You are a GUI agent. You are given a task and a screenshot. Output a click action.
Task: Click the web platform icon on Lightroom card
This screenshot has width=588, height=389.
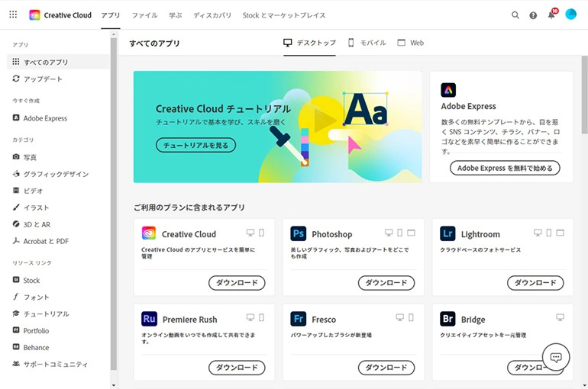(x=560, y=233)
